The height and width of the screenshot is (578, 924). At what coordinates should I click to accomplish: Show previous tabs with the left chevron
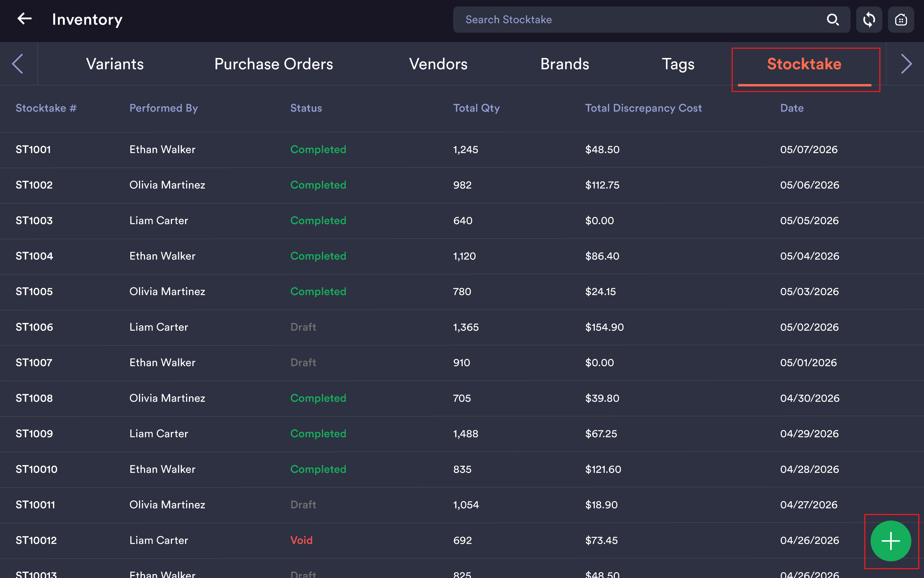(x=18, y=64)
